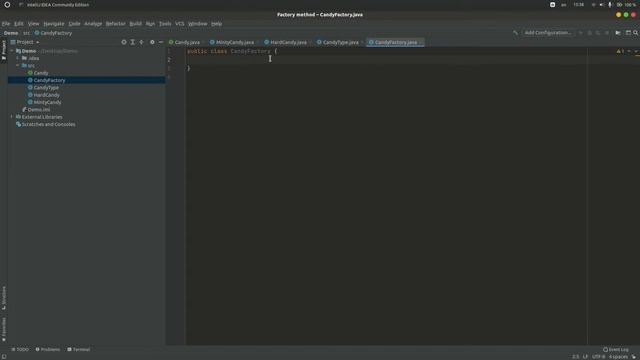Click the LF line separator in status bar

pyautogui.click(x=585, y=356)
